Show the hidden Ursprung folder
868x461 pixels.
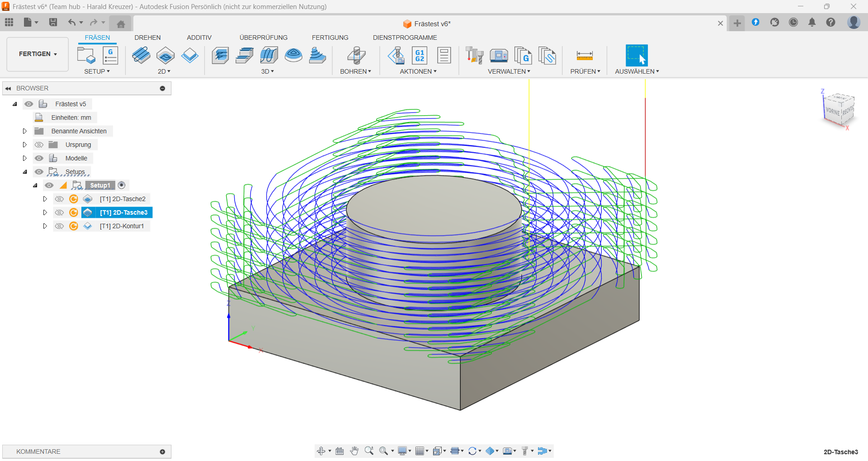[x=39, y=145]
